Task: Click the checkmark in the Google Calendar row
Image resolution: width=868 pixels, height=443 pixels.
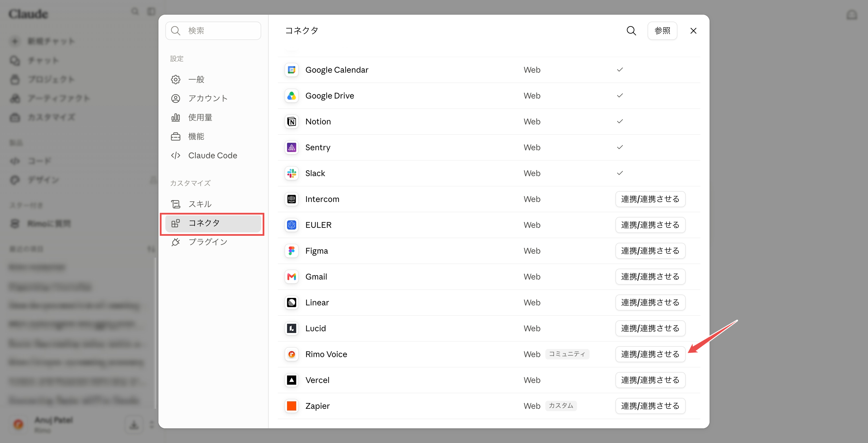Action: [620, 70]
